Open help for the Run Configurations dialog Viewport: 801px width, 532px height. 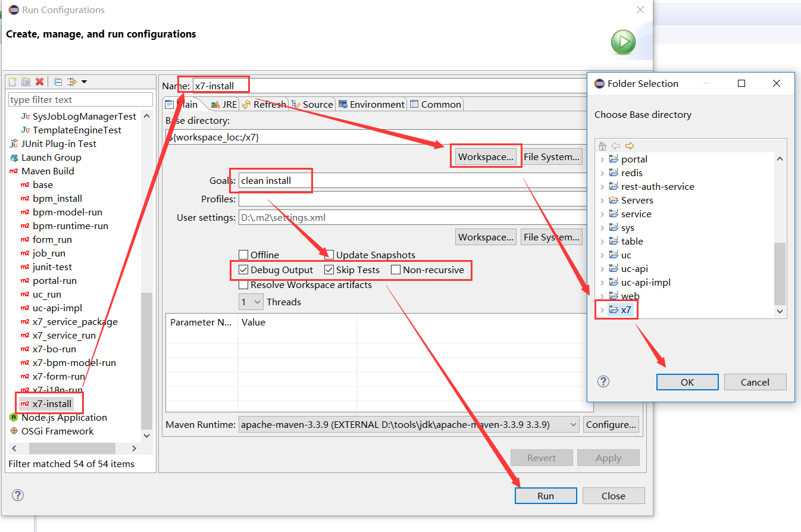(18, 495)
